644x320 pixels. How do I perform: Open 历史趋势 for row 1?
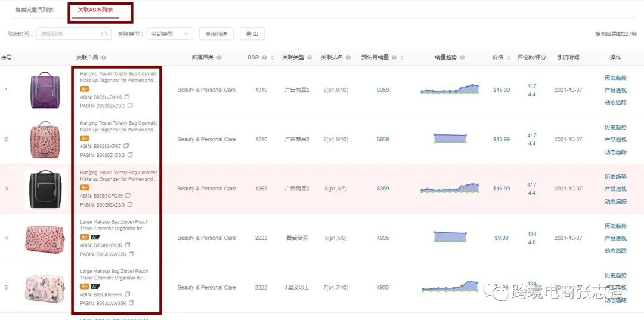click(x=615, y=78)
